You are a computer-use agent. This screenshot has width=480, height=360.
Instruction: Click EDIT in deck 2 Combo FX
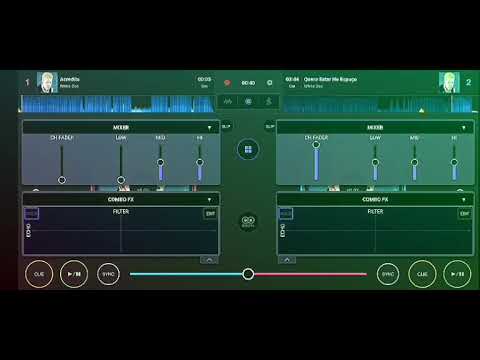pos(465,214)
